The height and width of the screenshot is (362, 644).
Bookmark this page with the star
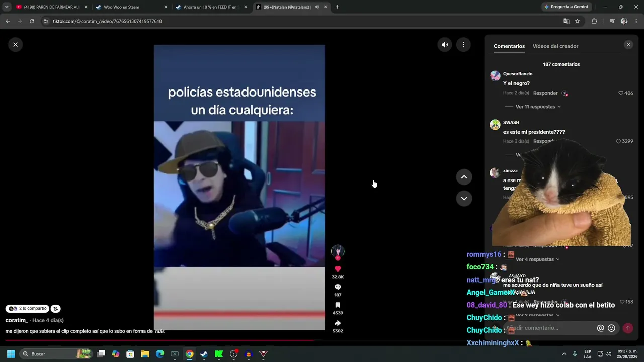coord(577,21)
